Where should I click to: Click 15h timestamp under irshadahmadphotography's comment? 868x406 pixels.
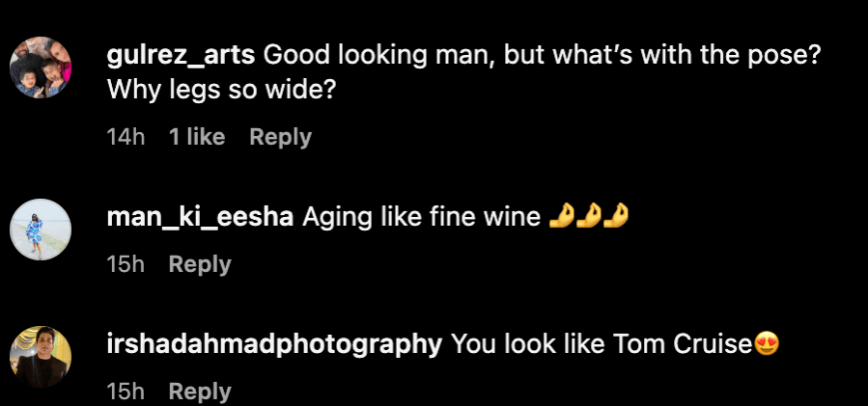point(126,392)
